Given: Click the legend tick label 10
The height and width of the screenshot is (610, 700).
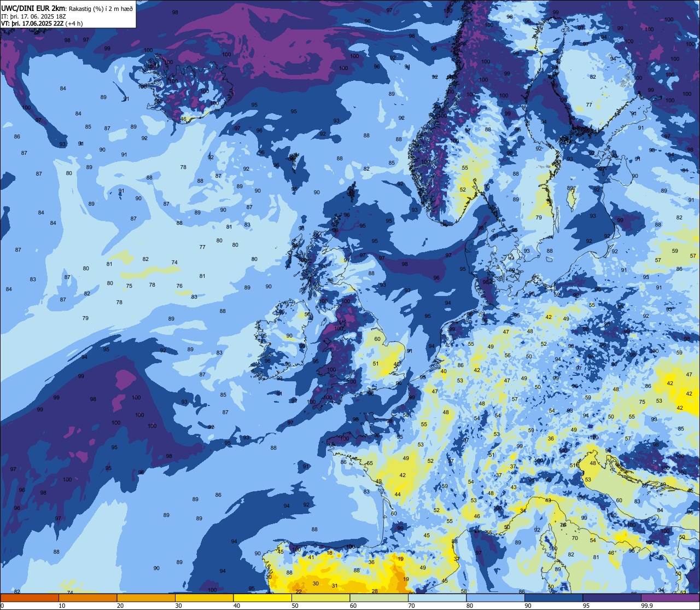Looking at the screenshot, I should pyautogui.click(x=62, y=606).
